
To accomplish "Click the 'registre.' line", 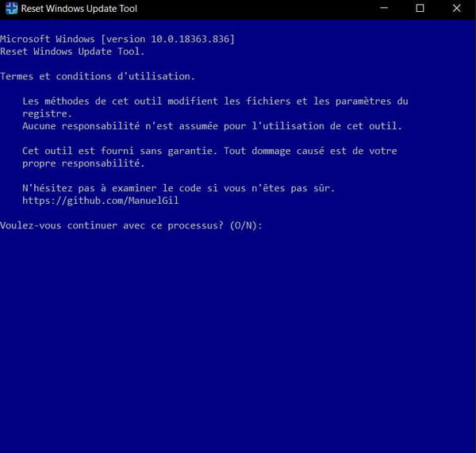I will (47, 114).
